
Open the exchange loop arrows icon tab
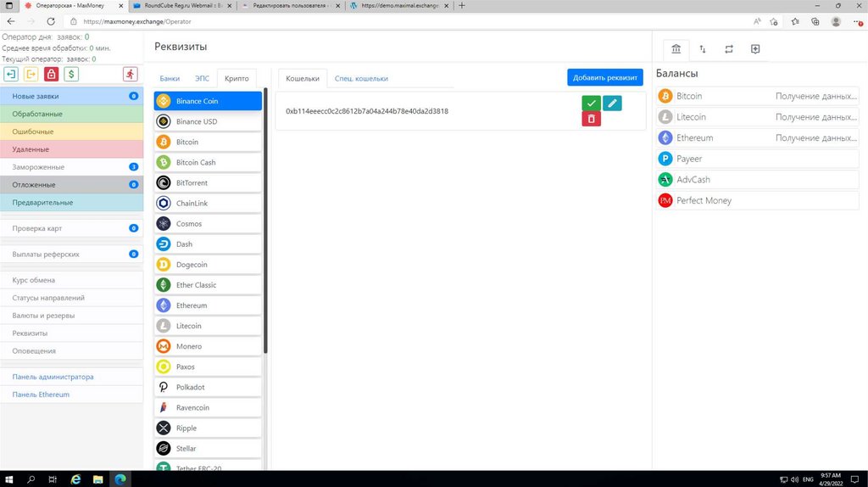pos(729,49)
